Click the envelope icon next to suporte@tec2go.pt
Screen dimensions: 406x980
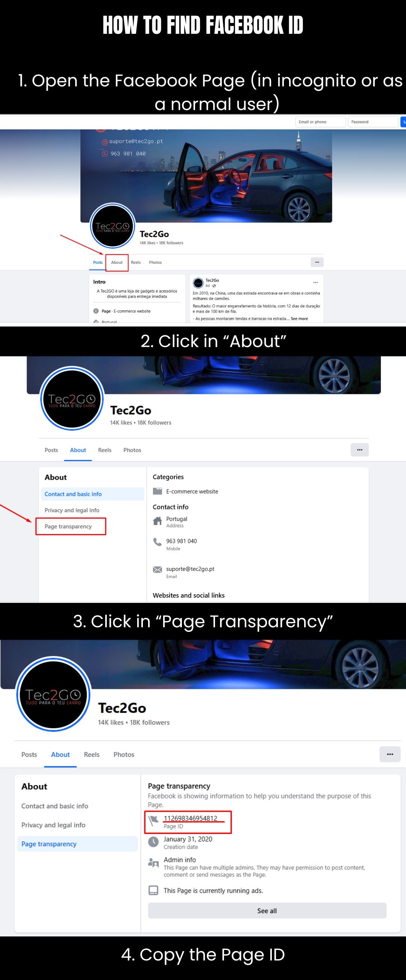(157, 569)
